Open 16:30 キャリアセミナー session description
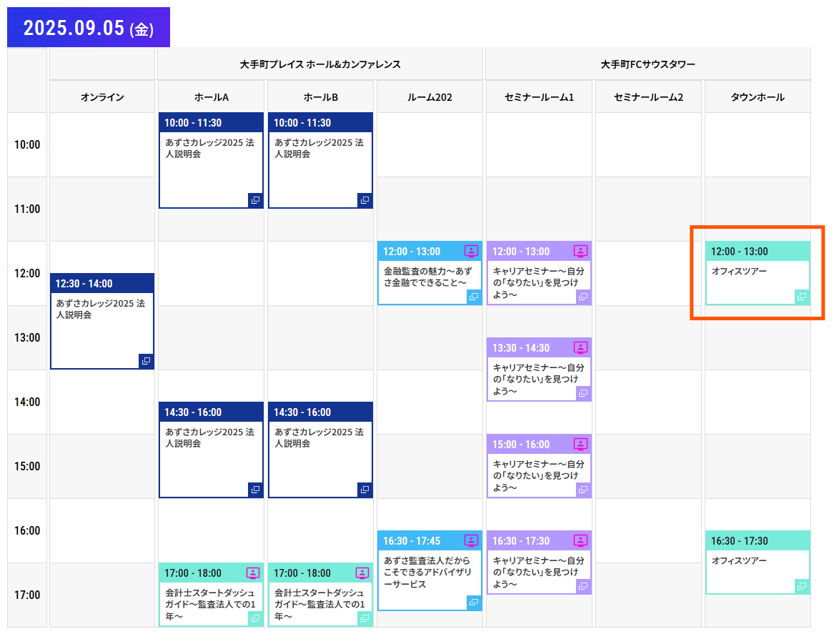 pos(538,573)
